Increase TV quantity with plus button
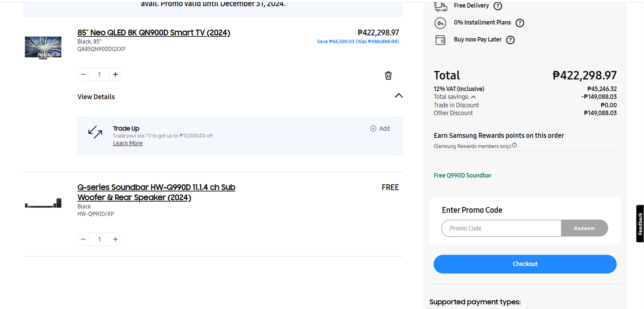 pos(115,74)
